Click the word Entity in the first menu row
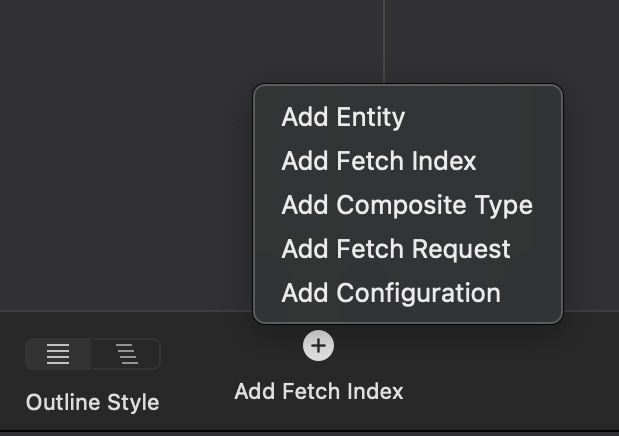Viewport: 619px width, 436px height. tap(371, 117)
